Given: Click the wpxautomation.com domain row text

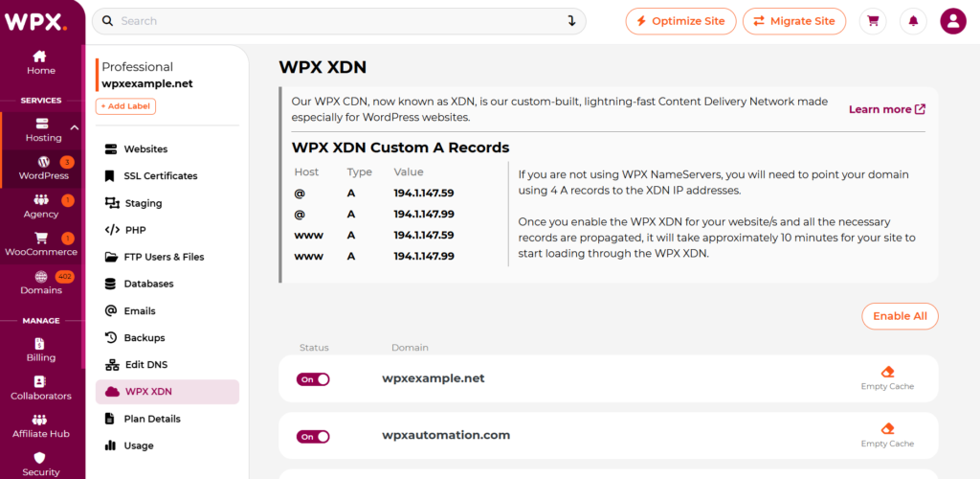Looking at the screenshot, I should pos(446,435).
